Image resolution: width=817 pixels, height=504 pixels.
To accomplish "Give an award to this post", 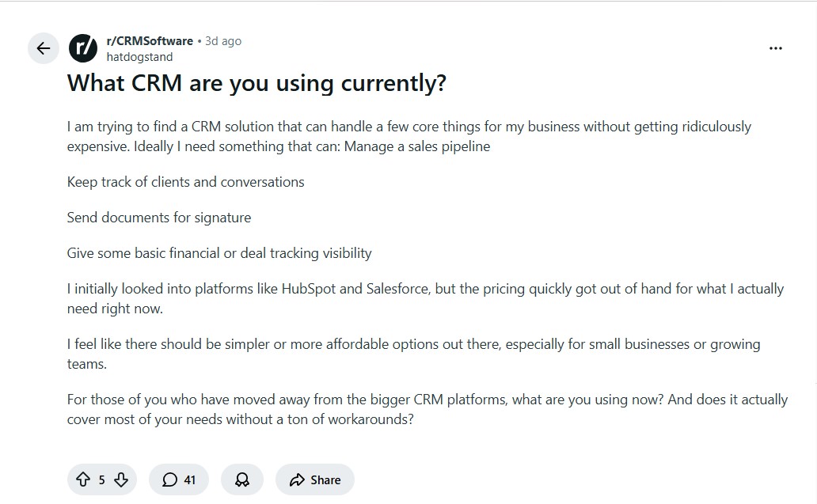I will (242, 479).
